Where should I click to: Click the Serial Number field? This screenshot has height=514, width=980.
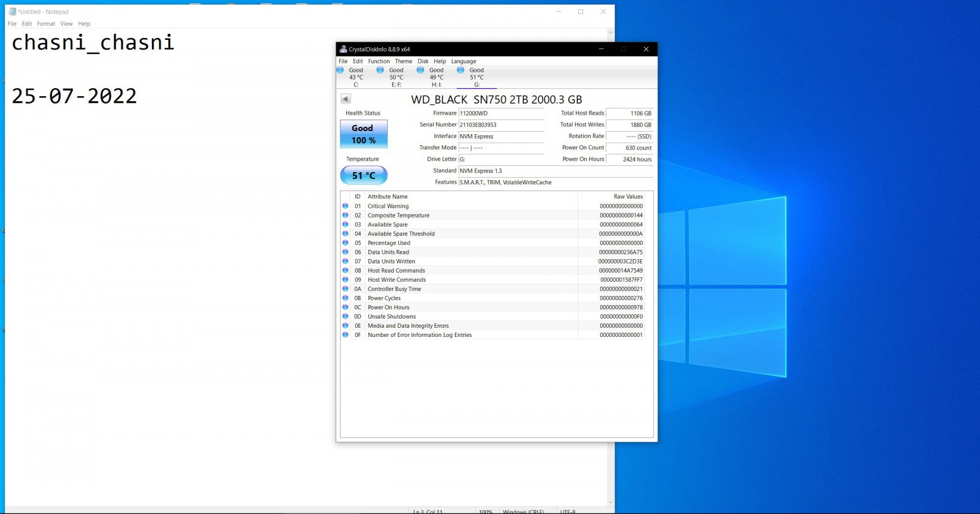(x=502, y=125)
